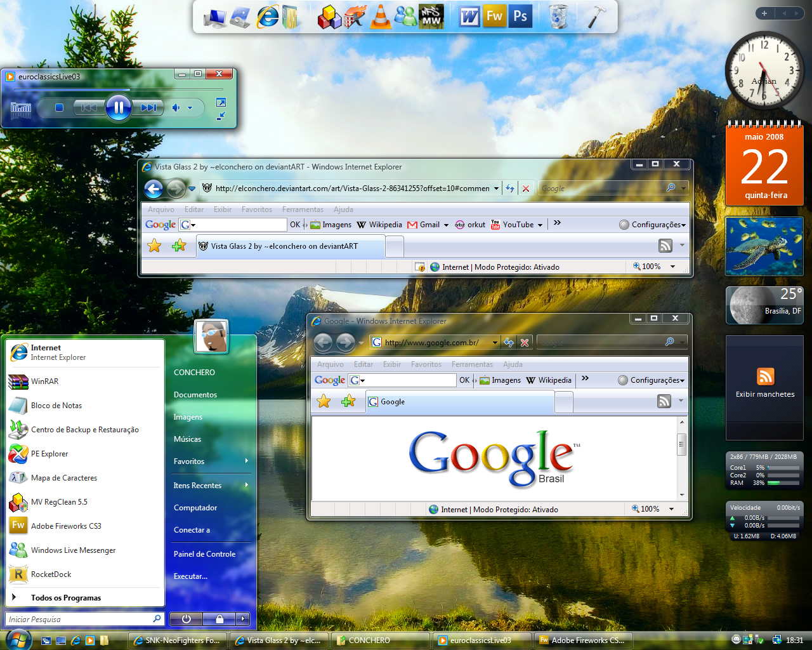Switch to Adobe Fireworks CS taskbar button
The width and height of the screenshot is (812, 650).
point(584,640)
